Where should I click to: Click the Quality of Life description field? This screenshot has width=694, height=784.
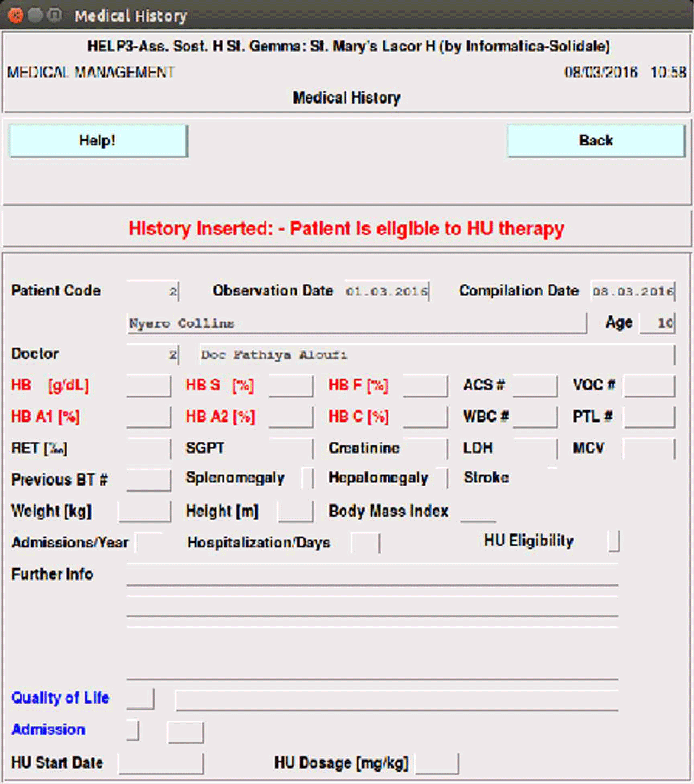coord(396,700)
